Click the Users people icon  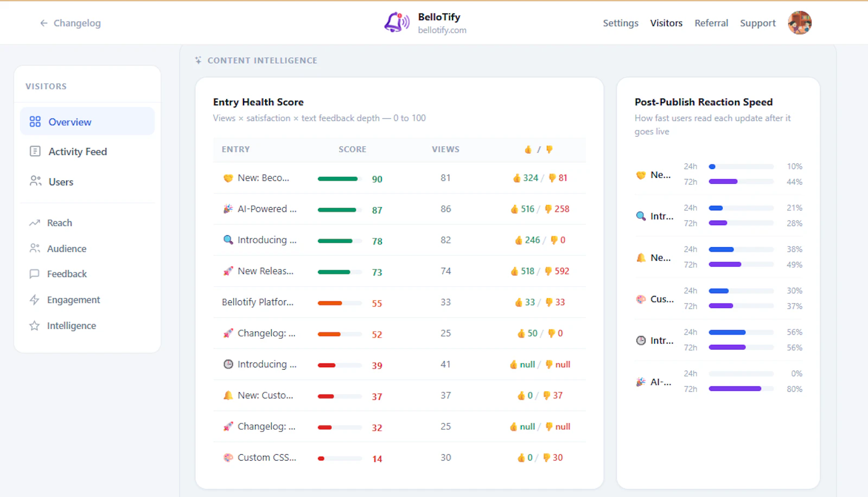click(x=35, y=182)
